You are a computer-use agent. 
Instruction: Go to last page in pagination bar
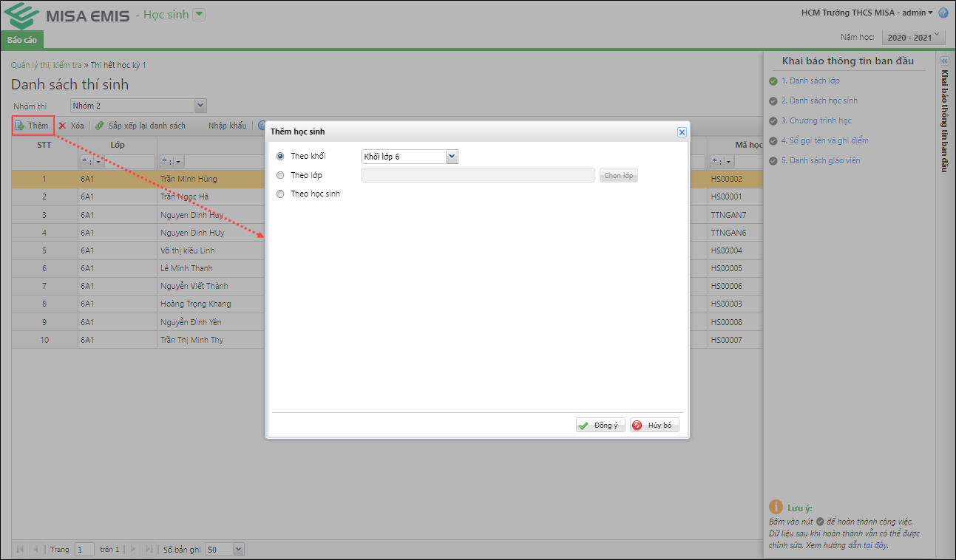(149, 550)
